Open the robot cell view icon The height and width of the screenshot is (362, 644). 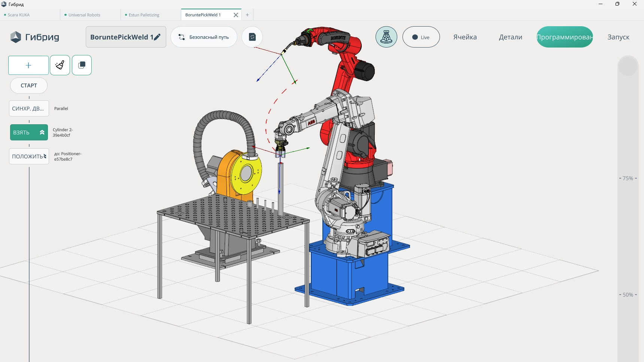(x=386, y=37)
